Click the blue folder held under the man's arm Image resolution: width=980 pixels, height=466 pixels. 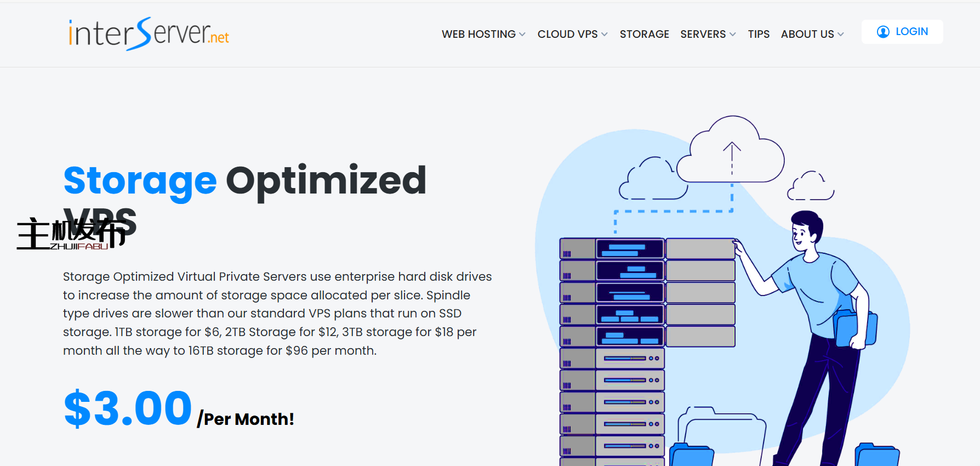tap(854, 328)
